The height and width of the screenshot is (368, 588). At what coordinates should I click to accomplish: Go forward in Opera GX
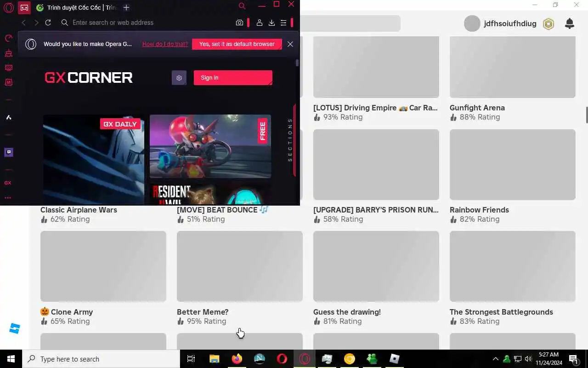pyautogui.click(x=36, y=23)
